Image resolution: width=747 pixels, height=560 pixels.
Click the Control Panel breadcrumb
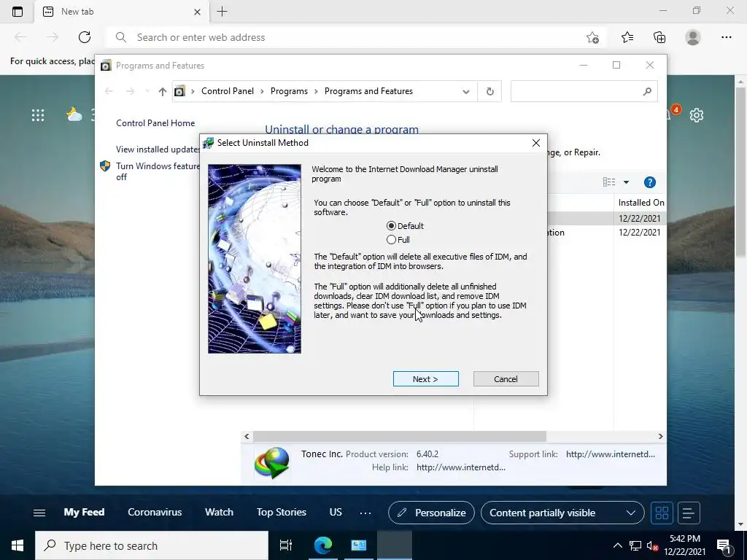(228, 91)
